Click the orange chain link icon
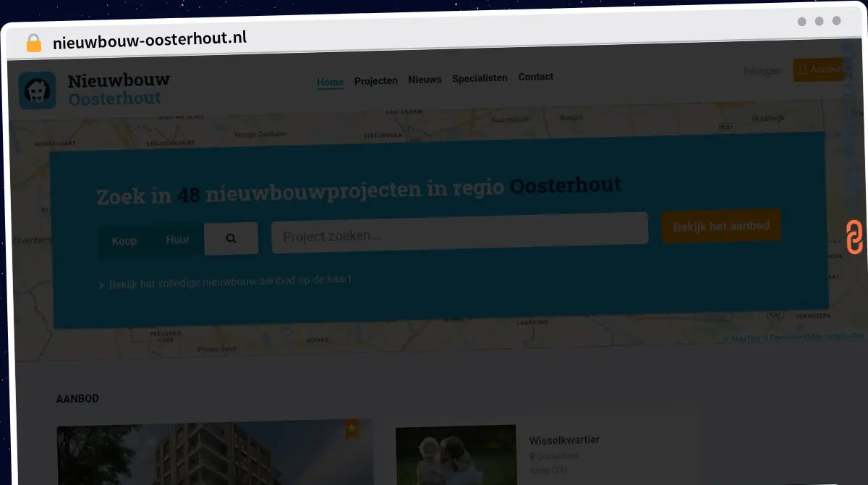Screen dimensions: 868x485 coord(855,237)
